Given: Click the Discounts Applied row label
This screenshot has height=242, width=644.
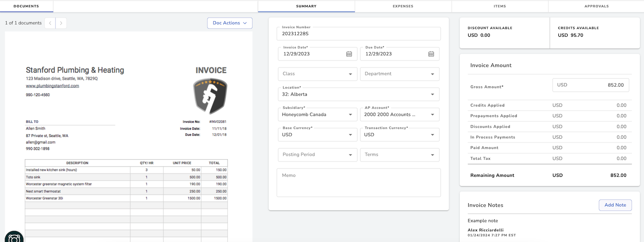Looking at the screenshot, I should (490, 127).
